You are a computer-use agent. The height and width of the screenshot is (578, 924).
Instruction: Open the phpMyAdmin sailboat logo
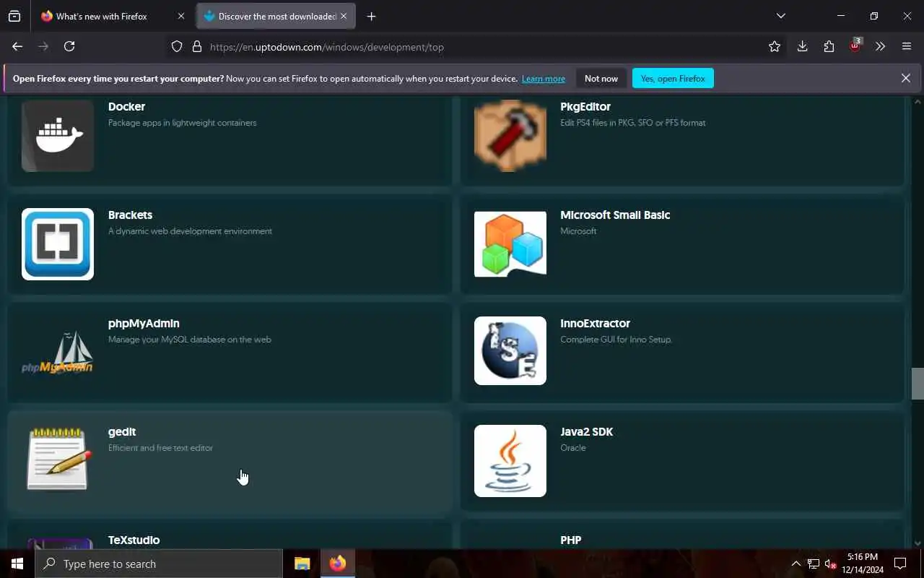pyautogui.click(x=58, y=353)
